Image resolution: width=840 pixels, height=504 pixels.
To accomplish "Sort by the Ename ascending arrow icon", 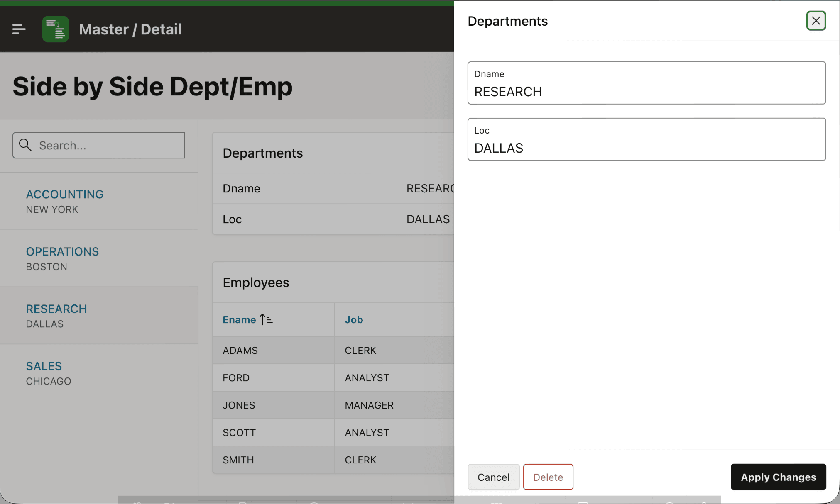I will tap(266, 319).
